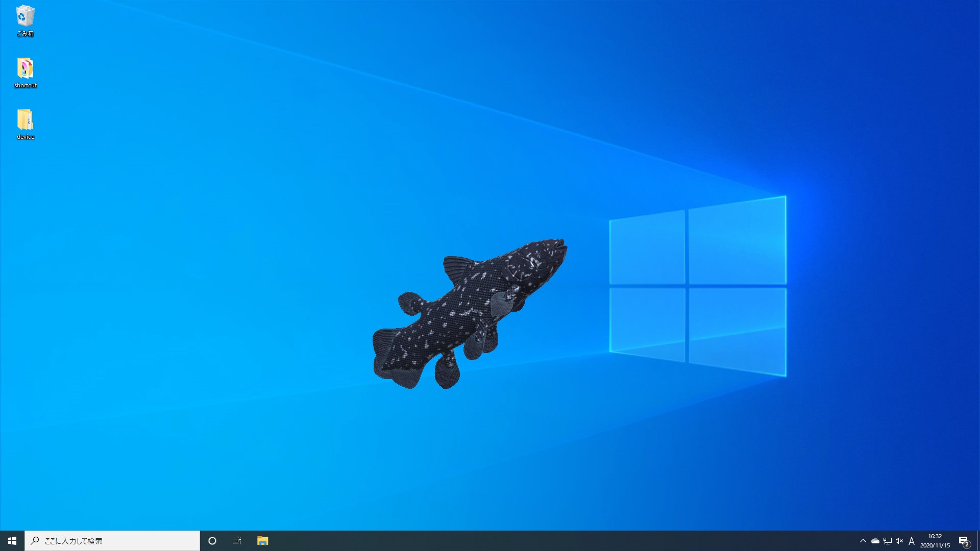The height and width of the screenshot is (551, 980).
Task: Click the magnifier icon in search box
Action: click(x=35, y=541)
